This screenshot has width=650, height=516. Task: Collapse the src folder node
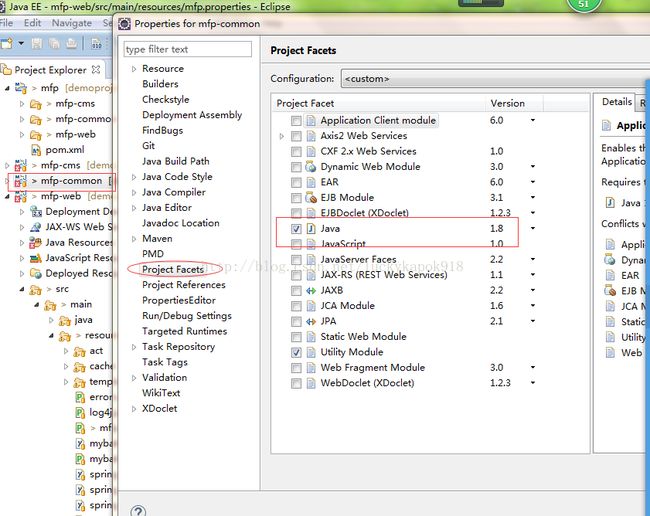tap(22, 289)
